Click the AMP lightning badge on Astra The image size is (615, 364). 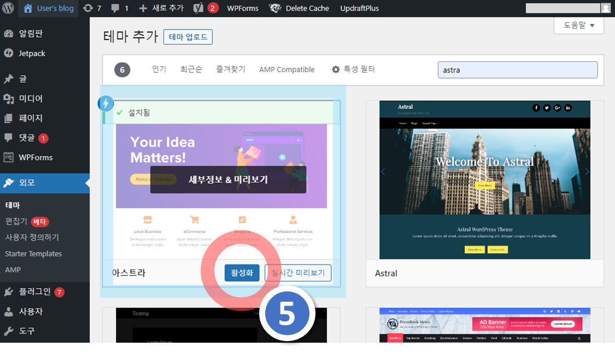[106, 103]
